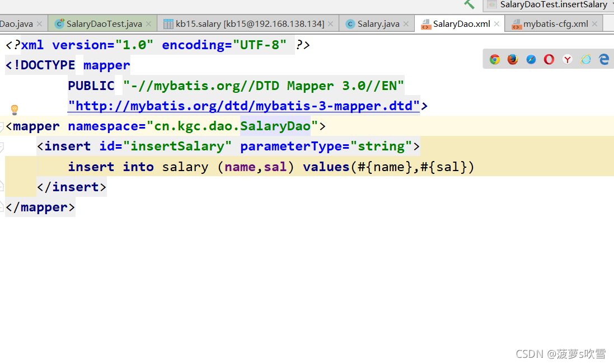Image resolution: width=614 pixels, height=364 pixels.
Task: Click the closing </mapper> tag
Action: [40, 207]
